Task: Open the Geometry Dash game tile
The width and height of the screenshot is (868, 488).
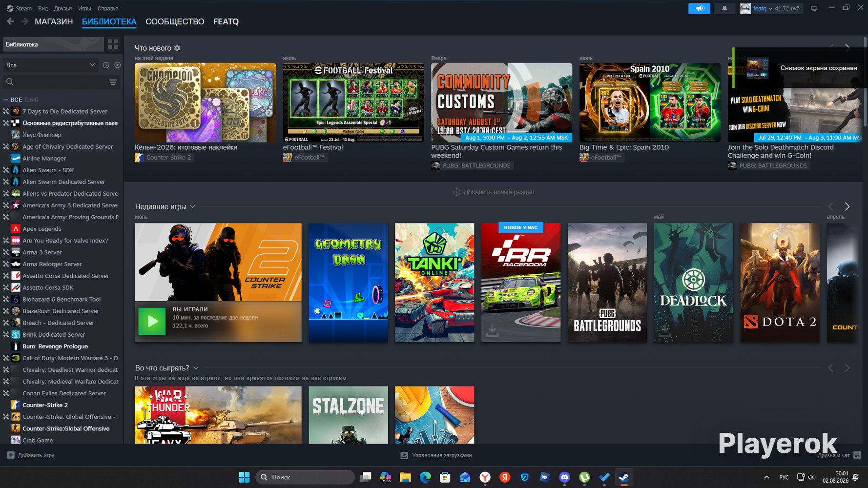Action: coord(348,283)
